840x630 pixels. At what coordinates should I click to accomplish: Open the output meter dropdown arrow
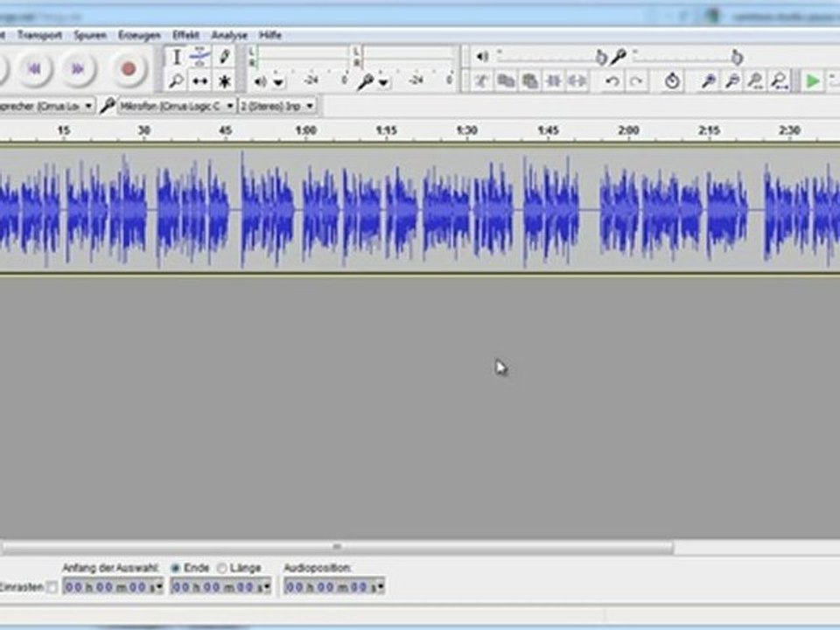coord(278,82)
